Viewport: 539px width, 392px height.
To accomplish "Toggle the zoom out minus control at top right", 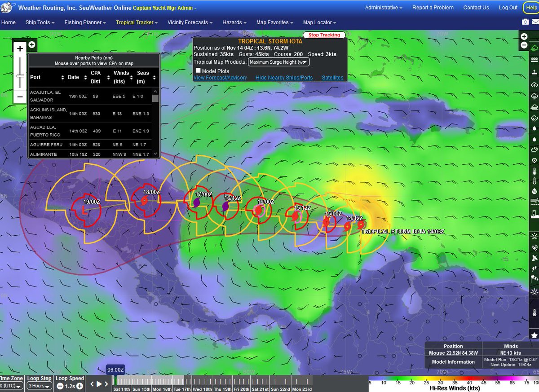I will (x=524, y=45).
